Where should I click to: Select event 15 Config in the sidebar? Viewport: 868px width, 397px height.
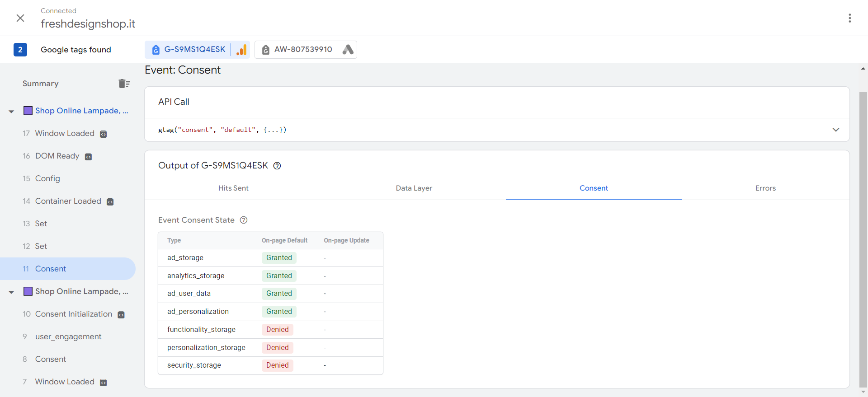click(x=47, y=178)
